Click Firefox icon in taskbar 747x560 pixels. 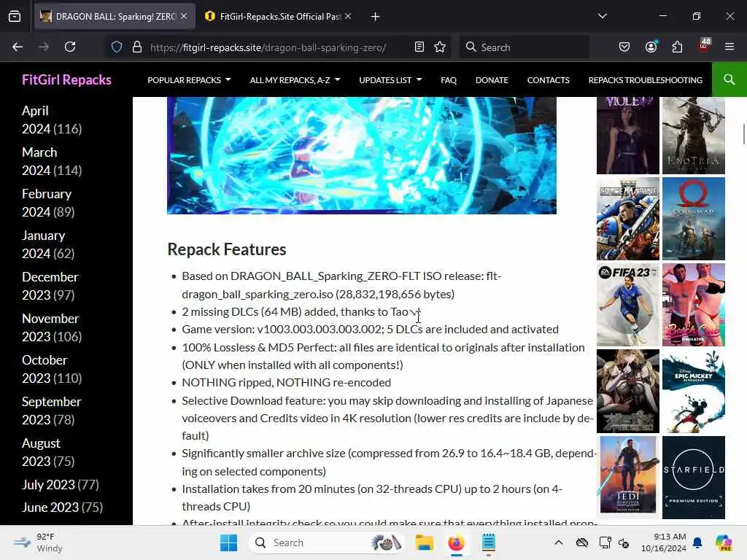(456, 542)
